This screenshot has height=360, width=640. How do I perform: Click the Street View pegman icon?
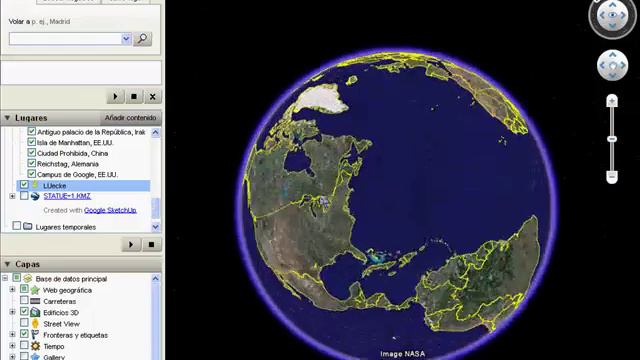coord(35,323)
